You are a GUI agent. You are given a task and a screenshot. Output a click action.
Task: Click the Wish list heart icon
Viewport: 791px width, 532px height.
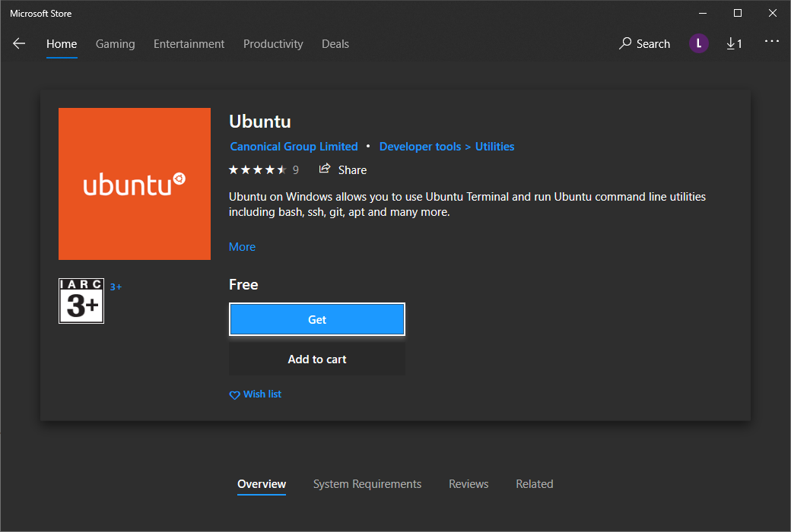234,395
